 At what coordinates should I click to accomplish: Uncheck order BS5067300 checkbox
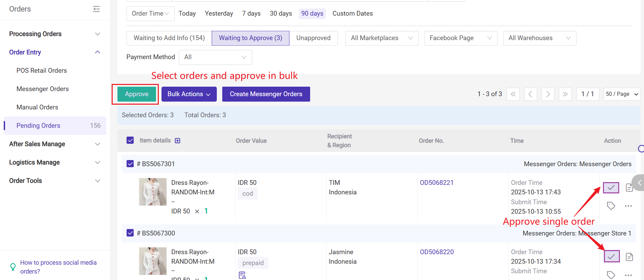(x=130, y=233)
